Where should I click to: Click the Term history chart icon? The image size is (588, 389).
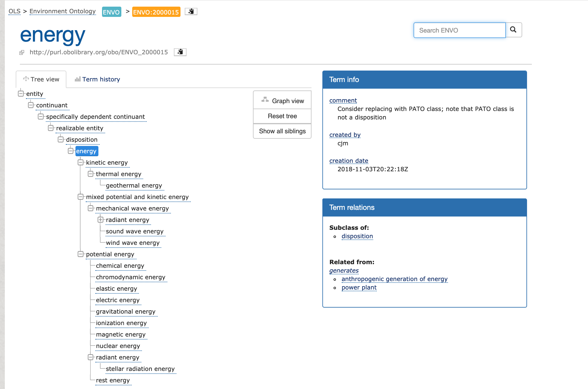78,79
